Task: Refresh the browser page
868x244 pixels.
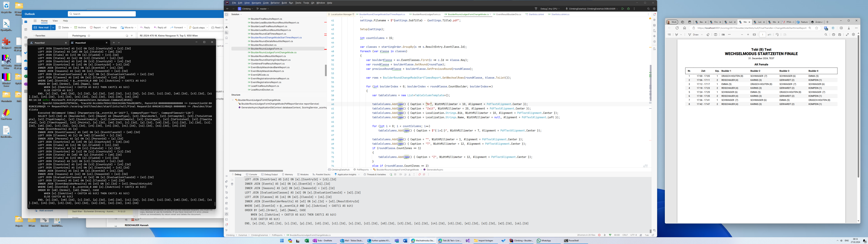Action: pos(677,28)
